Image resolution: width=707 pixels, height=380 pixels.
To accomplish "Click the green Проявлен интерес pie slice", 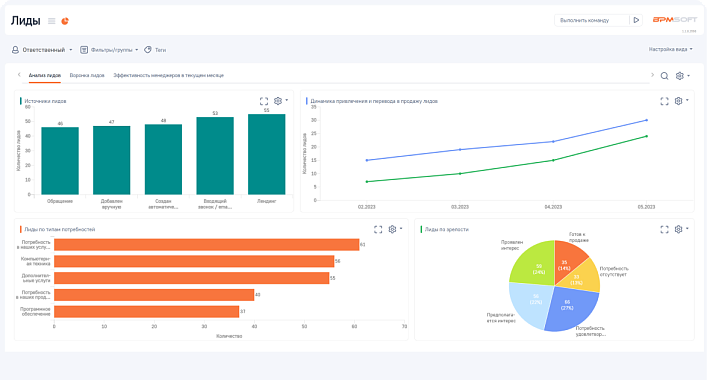I will [x=535, y=266].
